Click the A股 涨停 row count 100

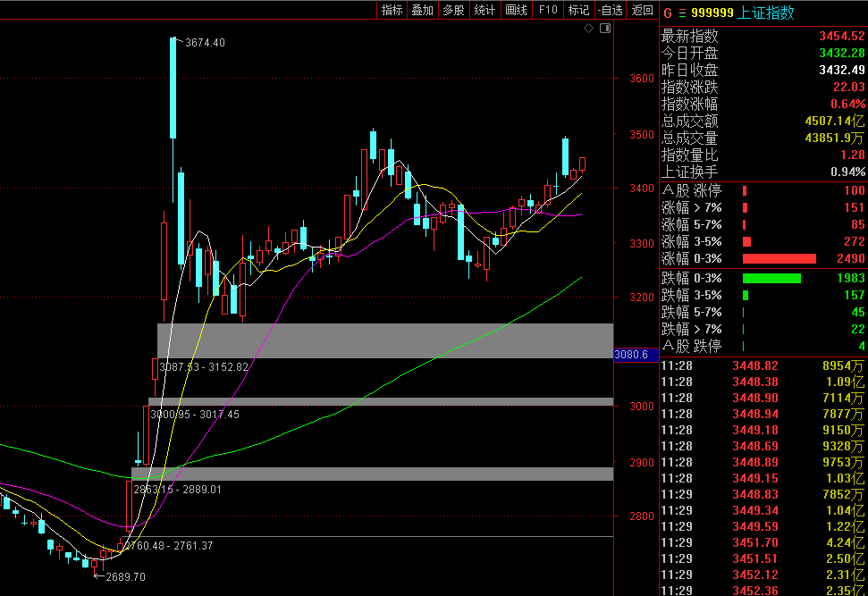pos(855,191)
